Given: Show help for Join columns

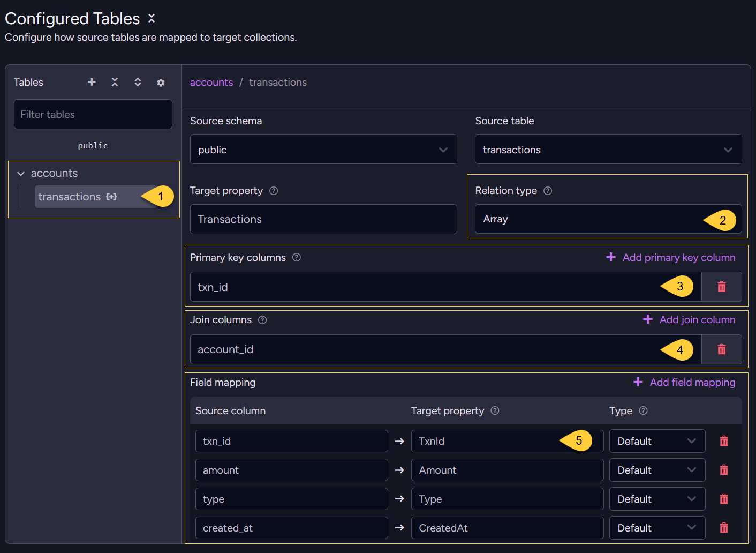Looking at the screenshot, I should [x=262, y=320].
